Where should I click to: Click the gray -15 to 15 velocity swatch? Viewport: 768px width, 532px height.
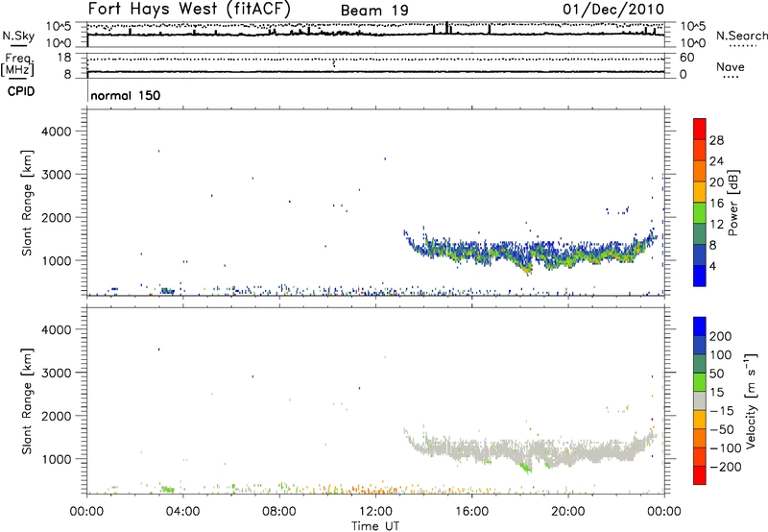[700, 401]
